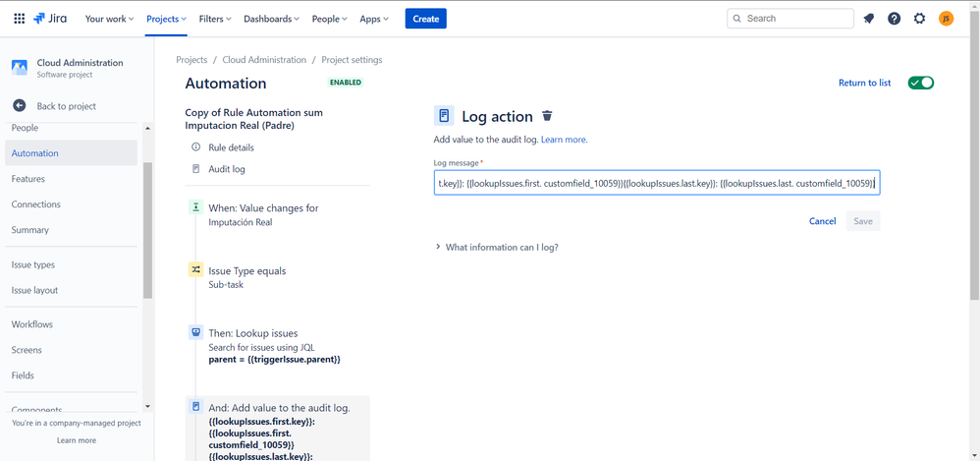
Task: Click the ENABLED status badge
Action: (346, 83)
